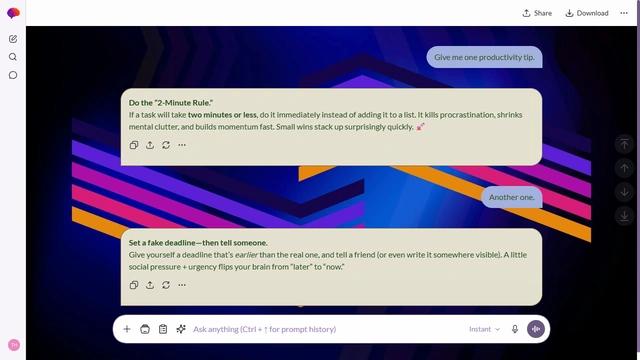Go to previous message arrow
The image size is (640, 360).
[x=624, y=168]
